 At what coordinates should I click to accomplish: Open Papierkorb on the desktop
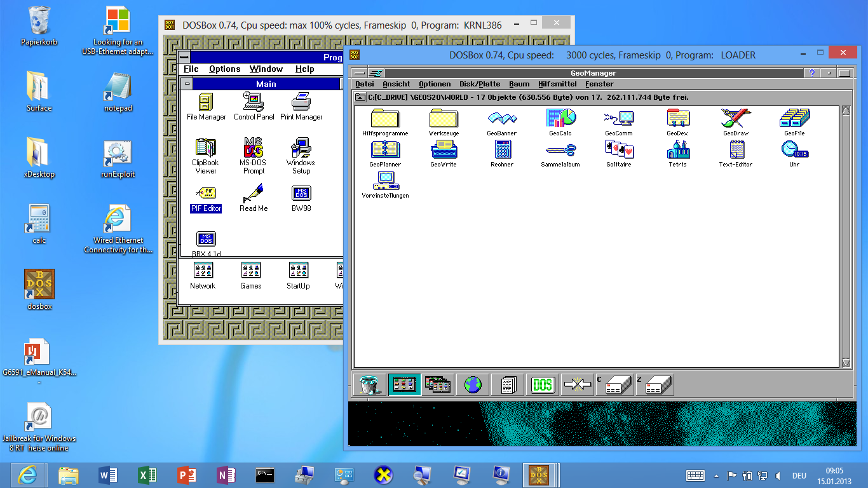(39, 26)
